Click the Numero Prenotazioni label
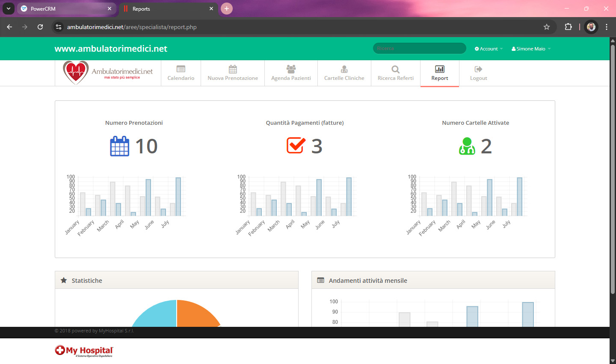Viewport: 616px width, 364px height. point(134,123)
